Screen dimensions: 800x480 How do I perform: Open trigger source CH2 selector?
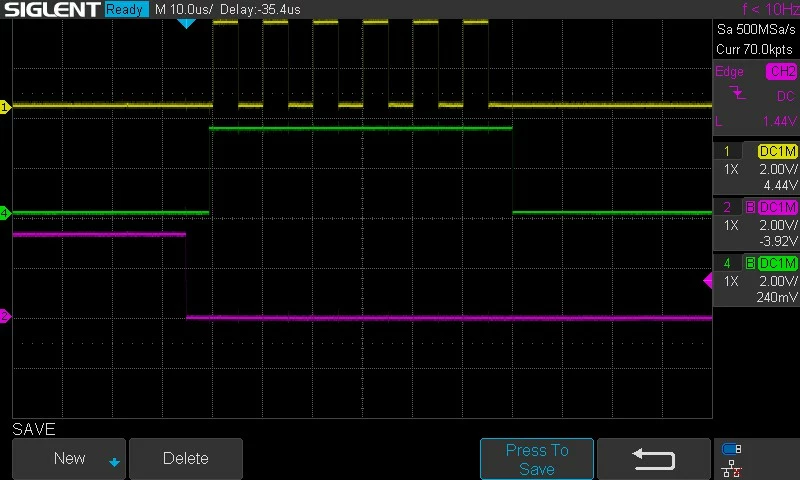tap(782, 71)
